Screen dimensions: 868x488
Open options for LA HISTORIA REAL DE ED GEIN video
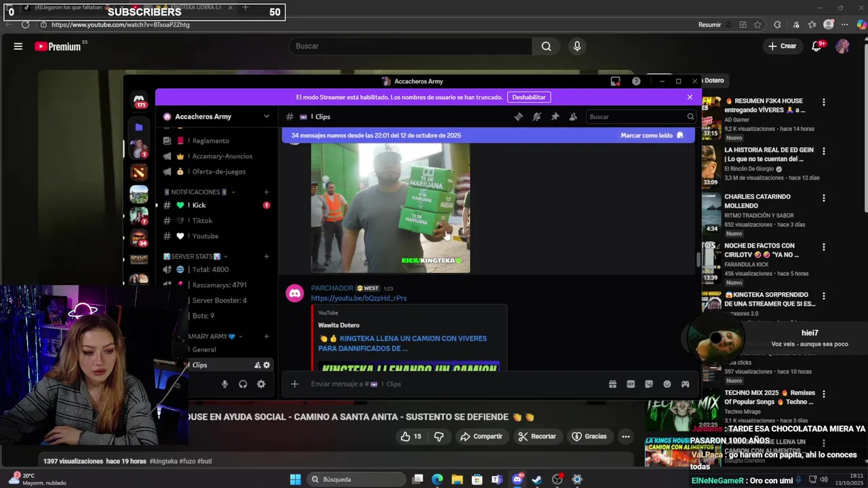pyautogui.click(x=824, y=151)
